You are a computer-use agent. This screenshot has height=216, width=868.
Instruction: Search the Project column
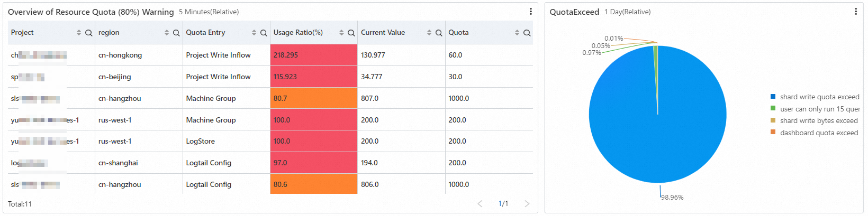88,33
